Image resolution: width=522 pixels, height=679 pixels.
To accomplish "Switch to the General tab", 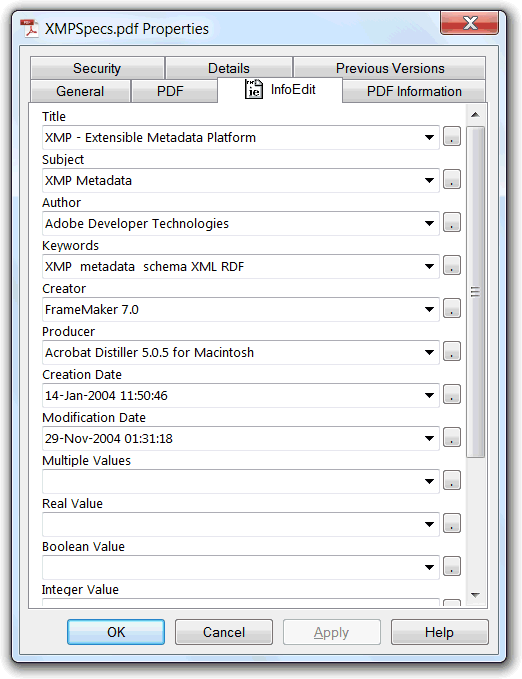I will pyautogui.click(x=80, y=91).
